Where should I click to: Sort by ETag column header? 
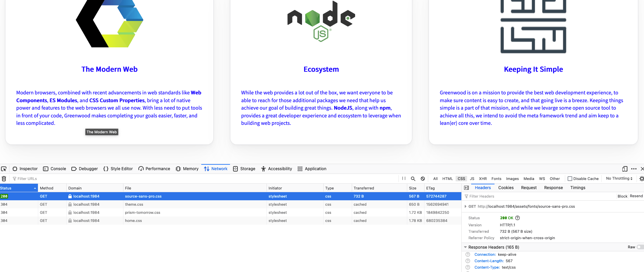point(443,188)
